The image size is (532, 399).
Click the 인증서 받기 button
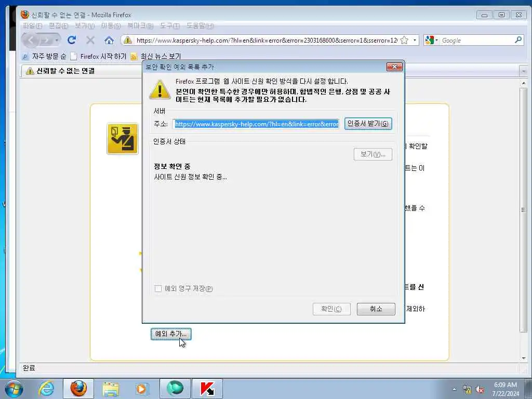point(368,124)
